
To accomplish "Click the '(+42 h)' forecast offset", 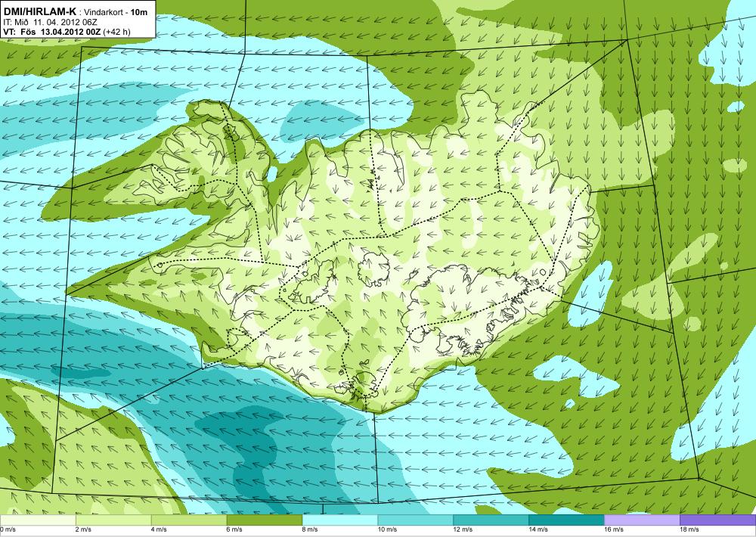I will point(116,32).
